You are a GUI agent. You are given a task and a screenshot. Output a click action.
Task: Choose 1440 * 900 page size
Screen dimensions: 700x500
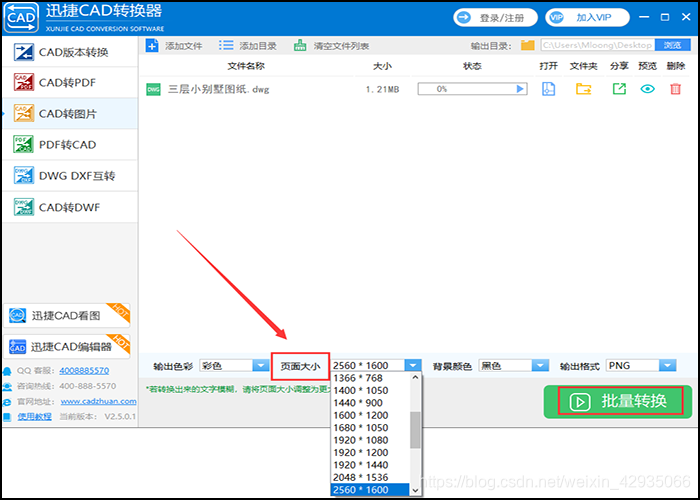[x=370, y=403]
